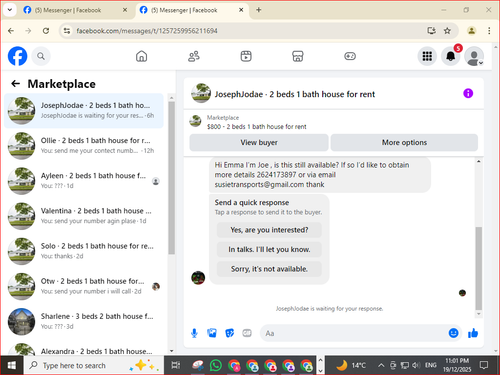Send a thumbs-up like
500x375 pixels.
(x=473, y=333)
